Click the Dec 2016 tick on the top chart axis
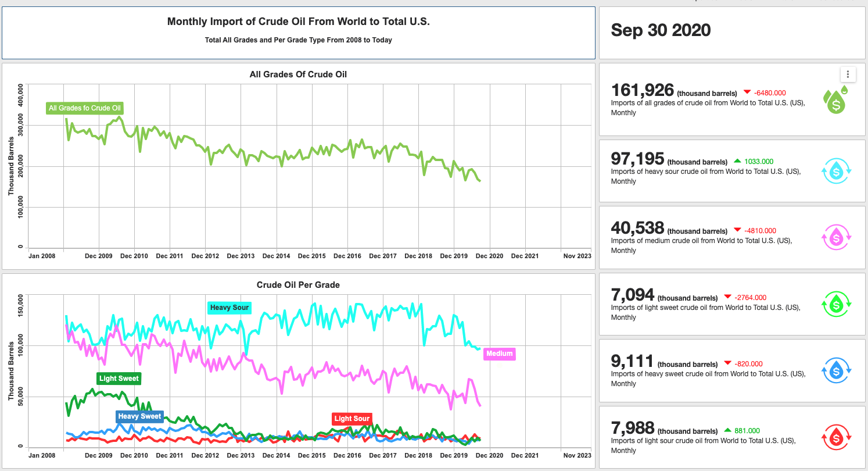 [347, 256]
